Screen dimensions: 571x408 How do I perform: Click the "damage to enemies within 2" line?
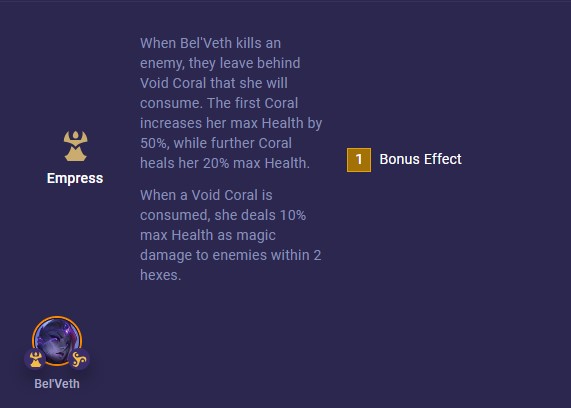coord(231,255)
